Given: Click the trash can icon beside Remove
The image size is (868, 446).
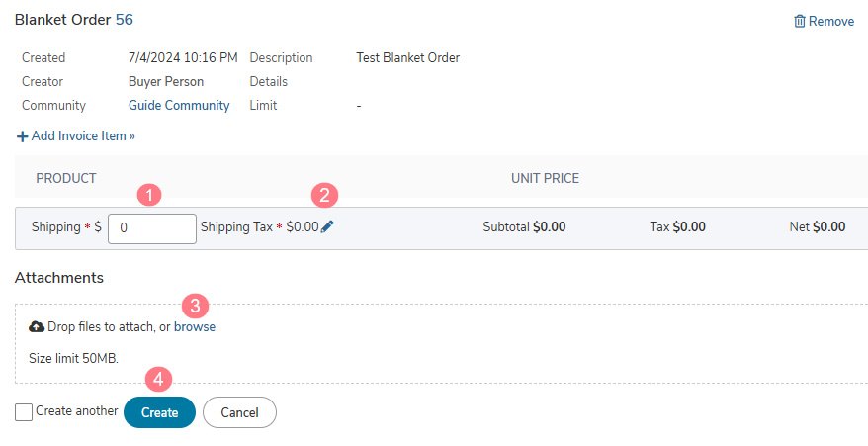Looking at the screenshot, I should tap(800, 22).
